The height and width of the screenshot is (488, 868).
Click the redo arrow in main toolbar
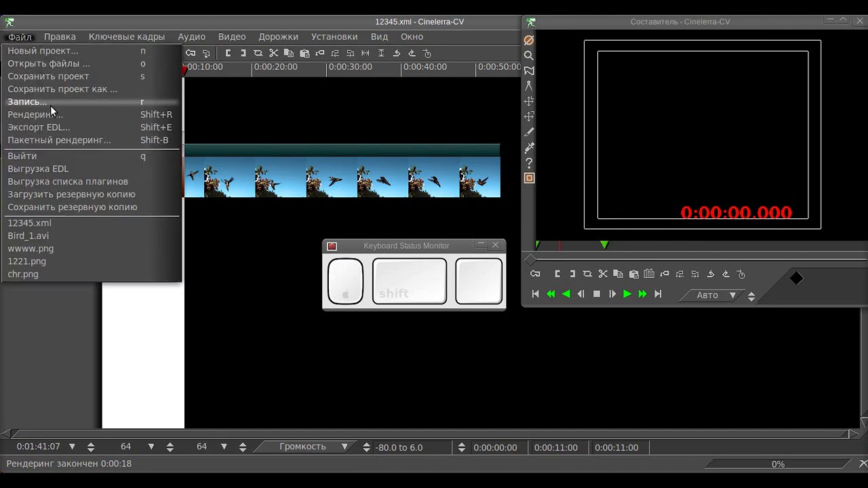pos(412,53)
